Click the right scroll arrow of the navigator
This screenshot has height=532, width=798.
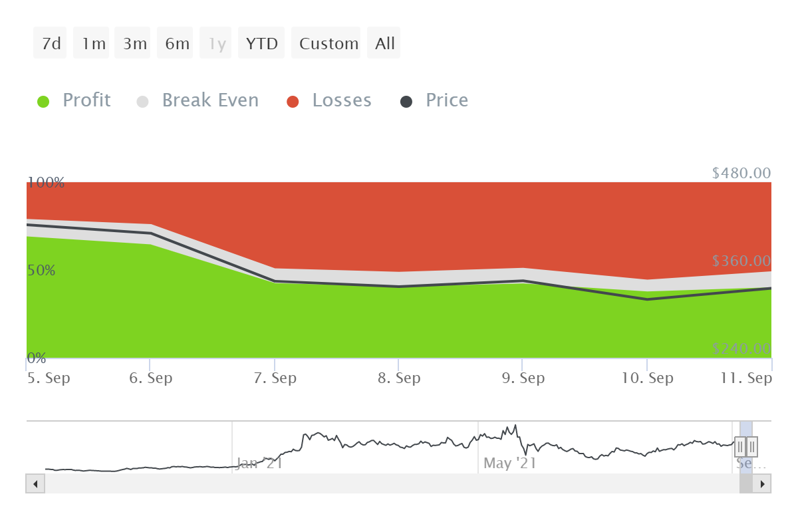[762, 483]
